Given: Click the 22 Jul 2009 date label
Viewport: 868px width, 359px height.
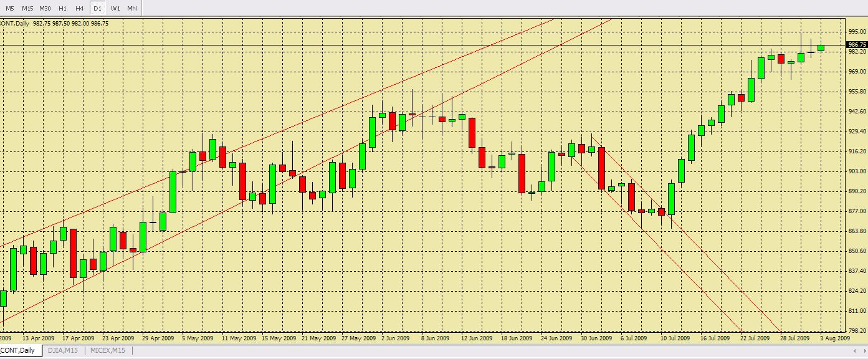Looking at the screenshot, I should pyautogui.click(x=755, y=338).
